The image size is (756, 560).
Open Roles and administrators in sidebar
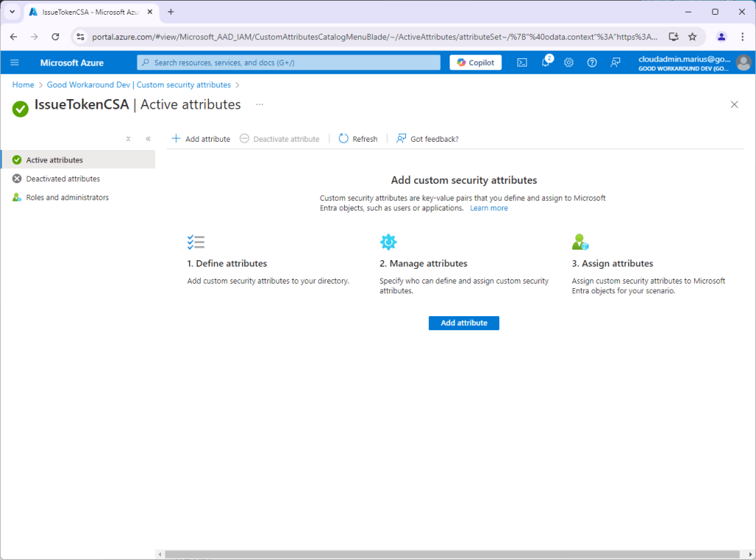(67, 197)
